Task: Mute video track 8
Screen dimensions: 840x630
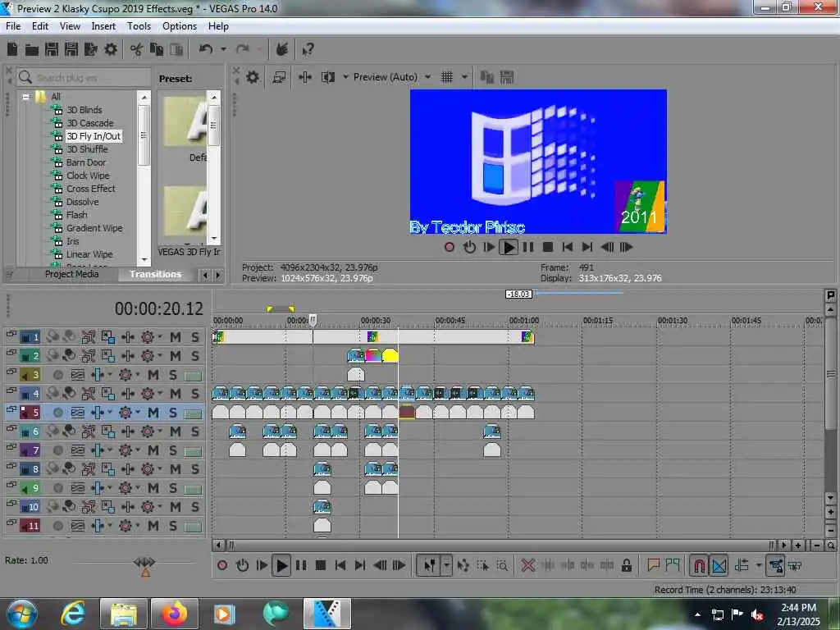Action: (x=176, y=469)
